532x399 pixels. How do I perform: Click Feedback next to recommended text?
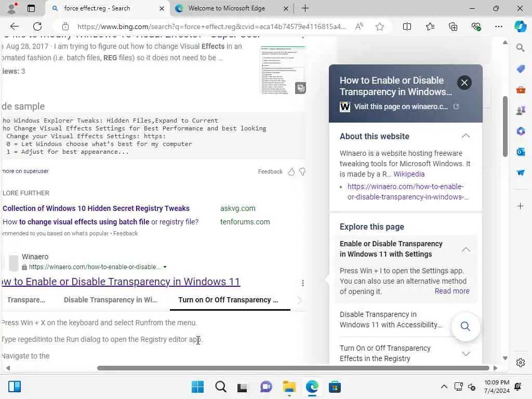126,233
